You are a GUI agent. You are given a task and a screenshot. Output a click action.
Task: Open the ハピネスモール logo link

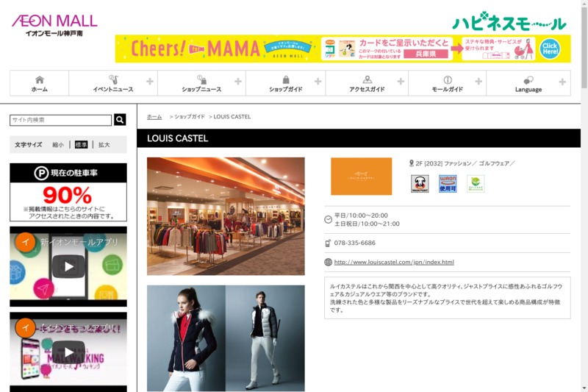[x=509, y=21]
